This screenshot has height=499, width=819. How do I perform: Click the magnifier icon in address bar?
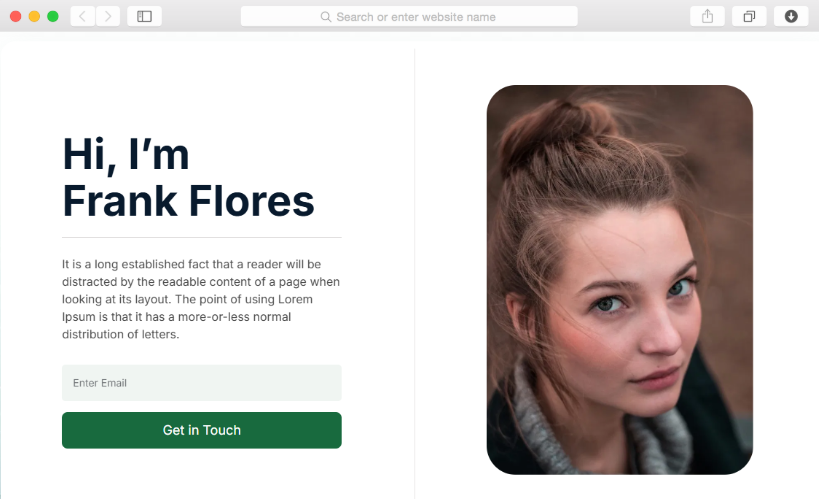pyautogui.click(x=325, y=17)
